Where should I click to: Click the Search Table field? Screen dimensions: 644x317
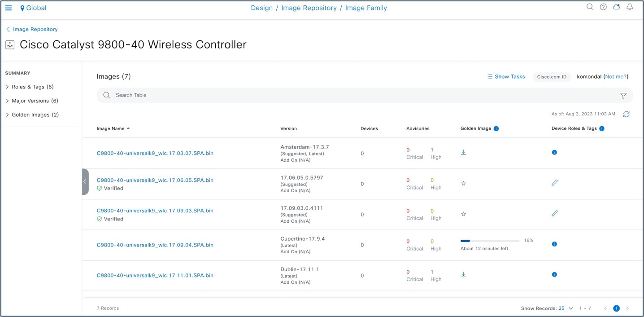(x=365, y=95)
